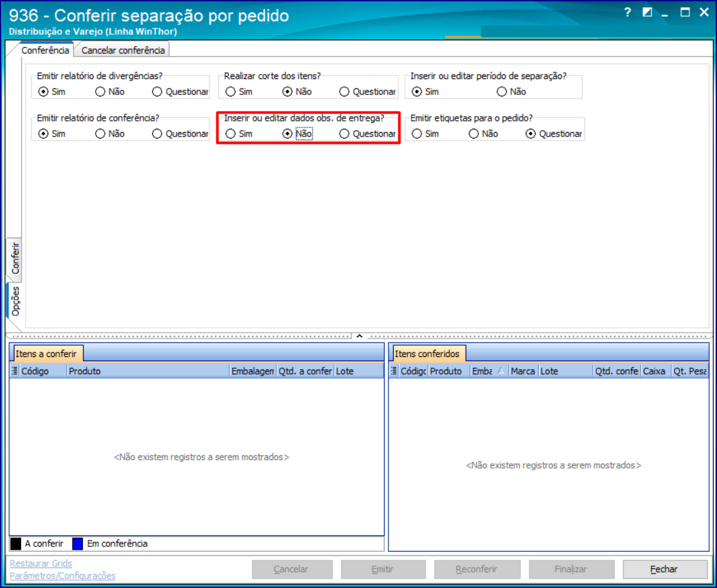Select the vertical Opções tab
717x588 pixels.
(x=15, y=302)
